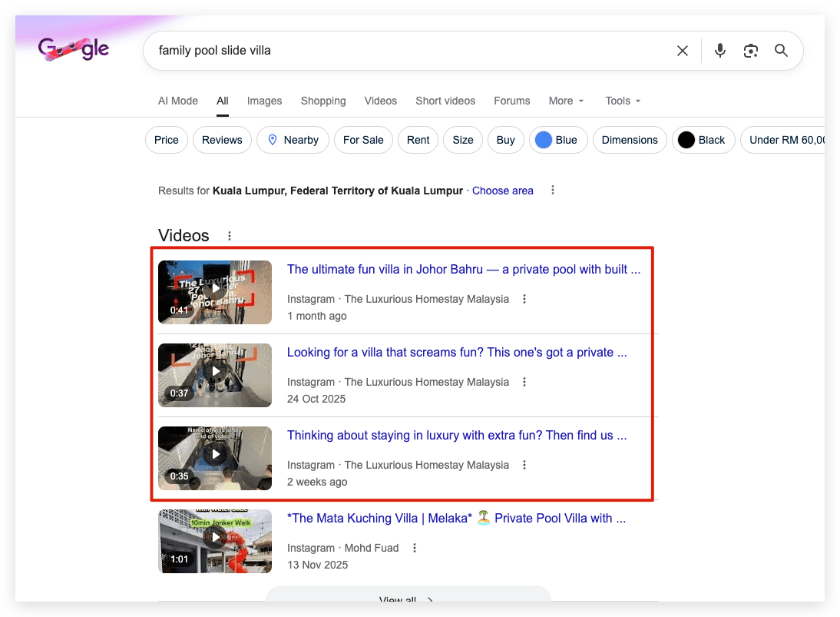
Task: Clear the search box with X icon
Action: click(x=682, y=51)
